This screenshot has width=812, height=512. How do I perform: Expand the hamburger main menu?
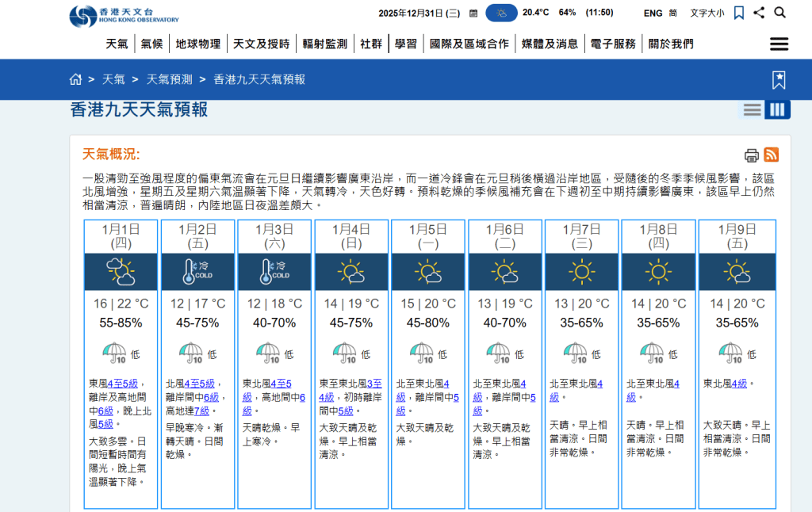coord(779,44)
